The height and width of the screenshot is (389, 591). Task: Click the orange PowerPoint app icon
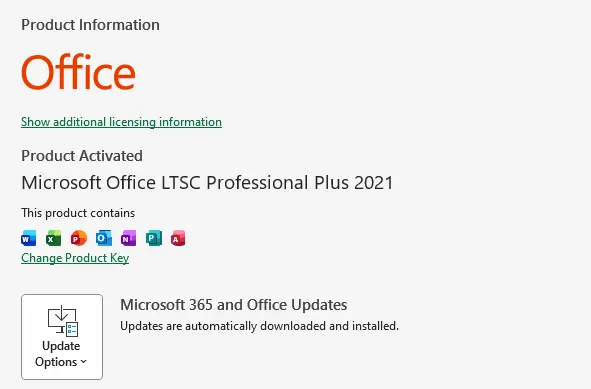79,238
